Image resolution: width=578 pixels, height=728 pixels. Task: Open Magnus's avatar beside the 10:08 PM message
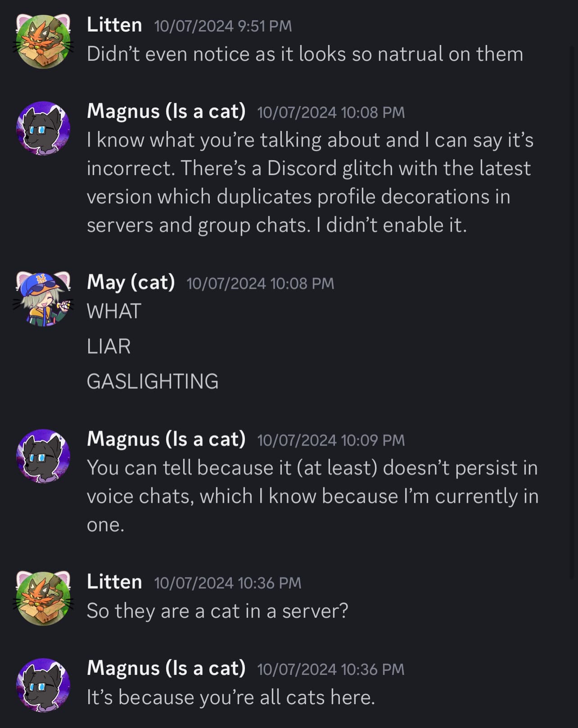(x=43, y=128)
